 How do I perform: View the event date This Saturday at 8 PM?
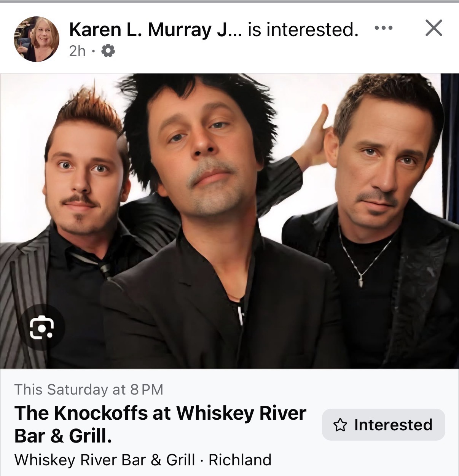pyautogui.click(x=89, y=389)
